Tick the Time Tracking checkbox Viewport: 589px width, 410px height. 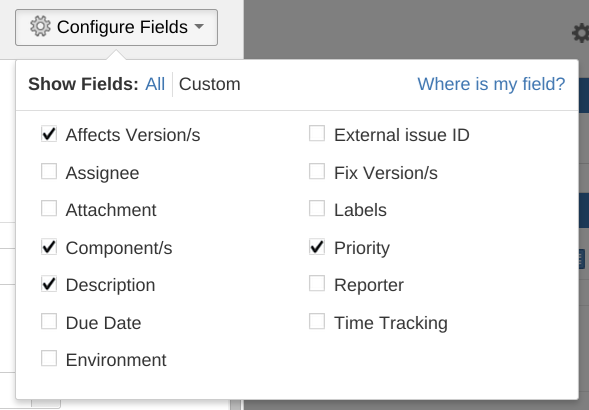click(317, 321)
